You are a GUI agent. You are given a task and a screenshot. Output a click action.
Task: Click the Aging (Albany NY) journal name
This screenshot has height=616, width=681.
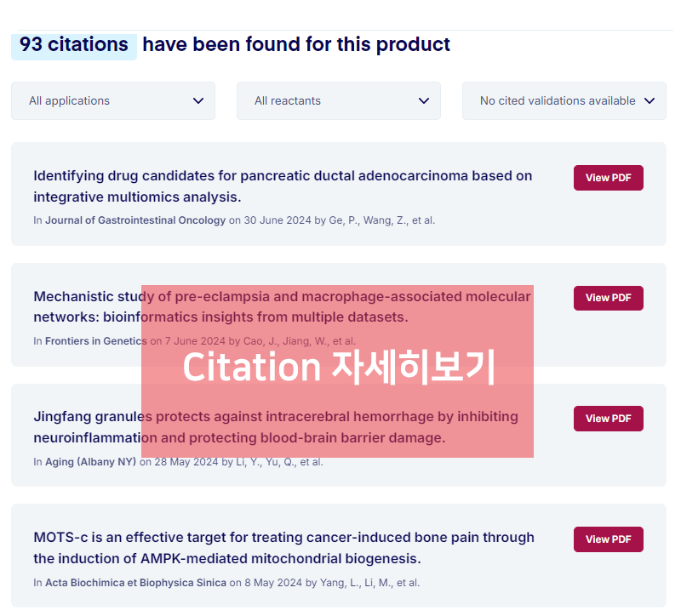click(90, 462)
